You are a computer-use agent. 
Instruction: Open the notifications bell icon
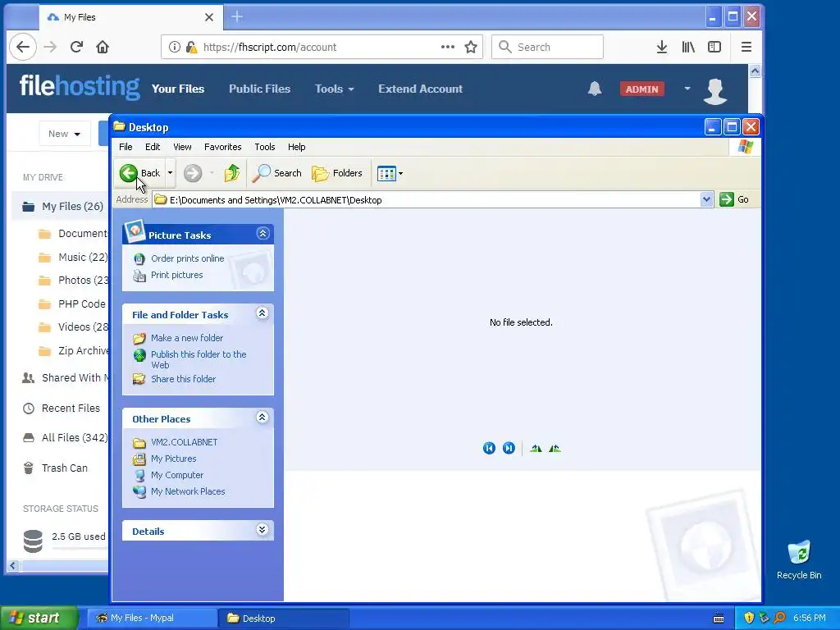(x=595, y=89)
